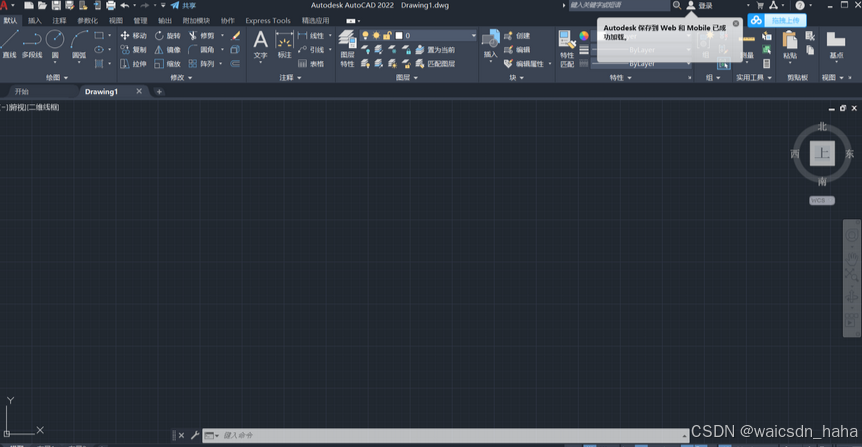Expand the Modify (修改) panel

coord(181,78)
